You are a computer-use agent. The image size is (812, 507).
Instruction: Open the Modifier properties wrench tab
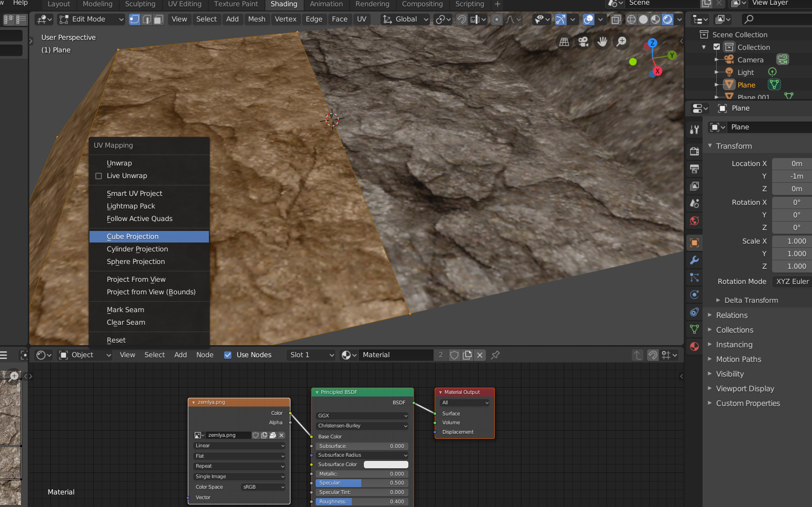pos(694,260)
